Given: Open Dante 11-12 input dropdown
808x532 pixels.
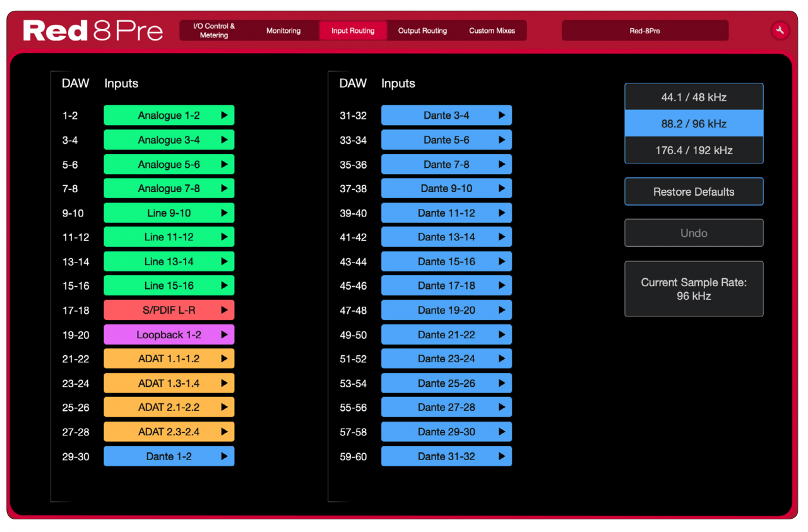Looking at the screenshot, I should (446, 213).
